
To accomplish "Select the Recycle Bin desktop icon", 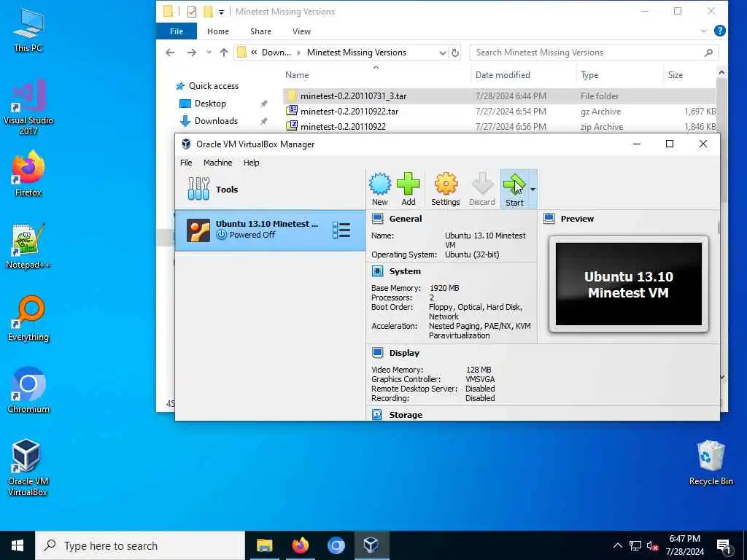I will pyautogui.click(x=711, y=463).
